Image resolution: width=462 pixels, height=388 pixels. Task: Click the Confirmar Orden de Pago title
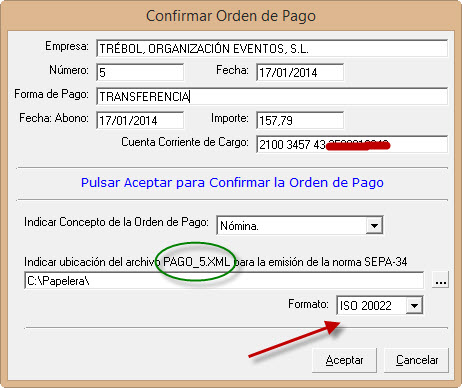click(231, 16)
